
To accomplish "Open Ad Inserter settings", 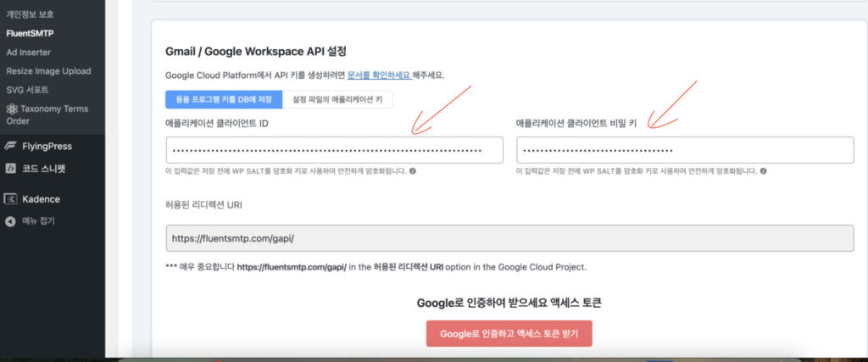I will 29,52.
